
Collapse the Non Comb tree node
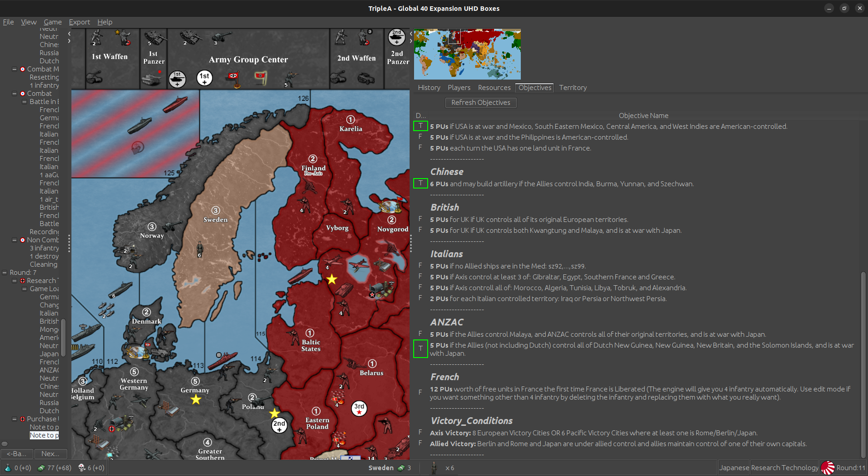coord(14,240)
